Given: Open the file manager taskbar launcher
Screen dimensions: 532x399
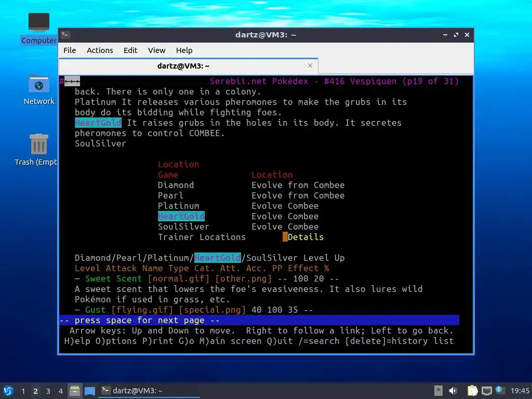Looking at the screenshot, I should pos(75,391).
